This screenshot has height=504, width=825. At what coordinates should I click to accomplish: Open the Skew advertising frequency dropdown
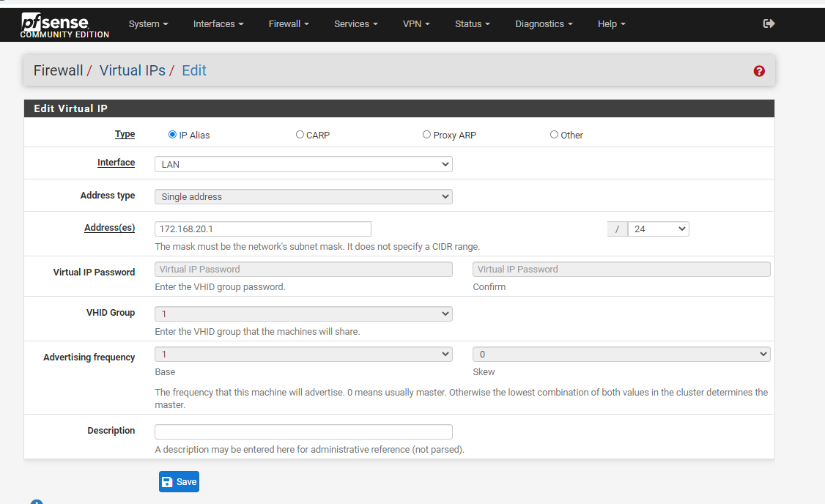621,353
